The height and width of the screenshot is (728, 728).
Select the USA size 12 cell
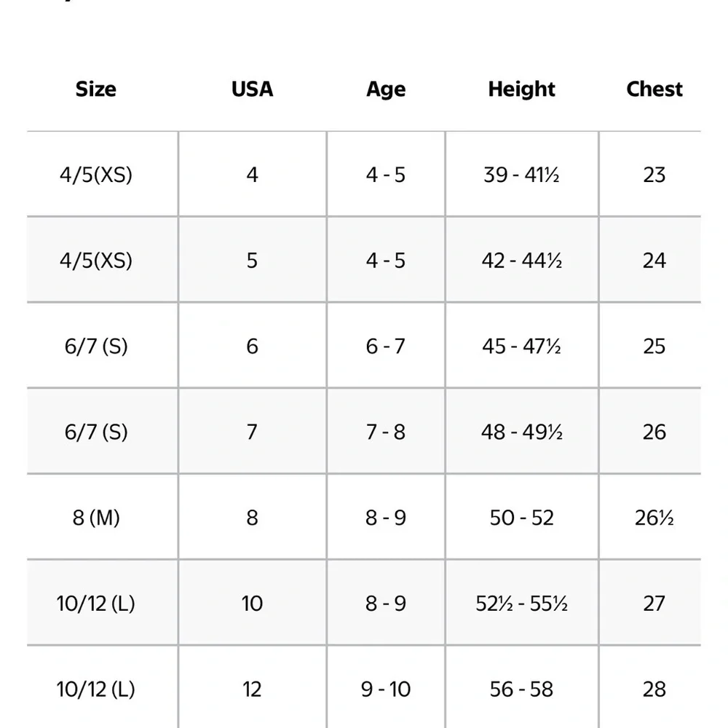[x=252, y=689]
